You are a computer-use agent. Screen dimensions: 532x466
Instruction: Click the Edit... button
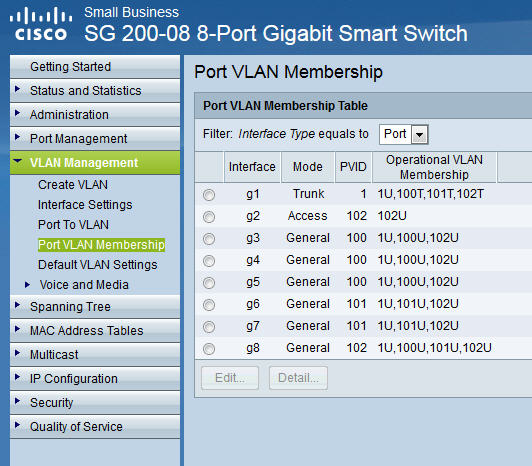[230, 378]
